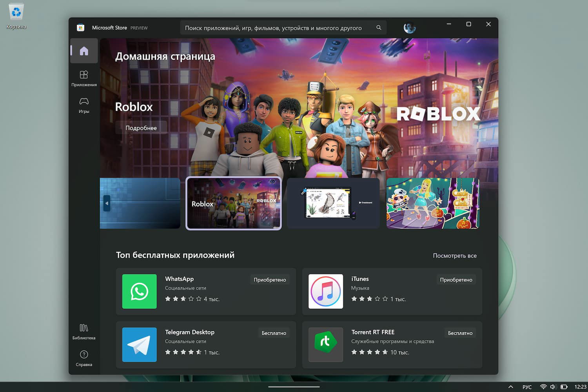Open the Telegram Desktop app icon
588x392 pixels.
(x=140, y=345)
